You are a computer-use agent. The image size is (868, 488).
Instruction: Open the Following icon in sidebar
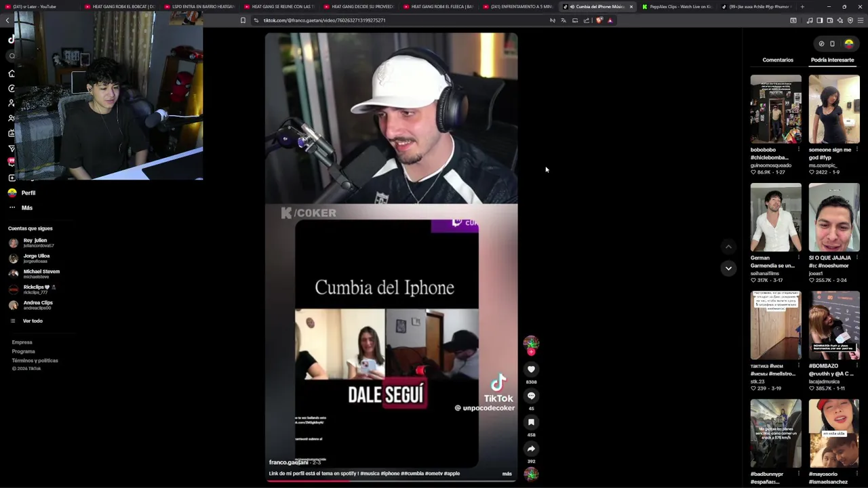pyautogui.click(x=12, y=103)
